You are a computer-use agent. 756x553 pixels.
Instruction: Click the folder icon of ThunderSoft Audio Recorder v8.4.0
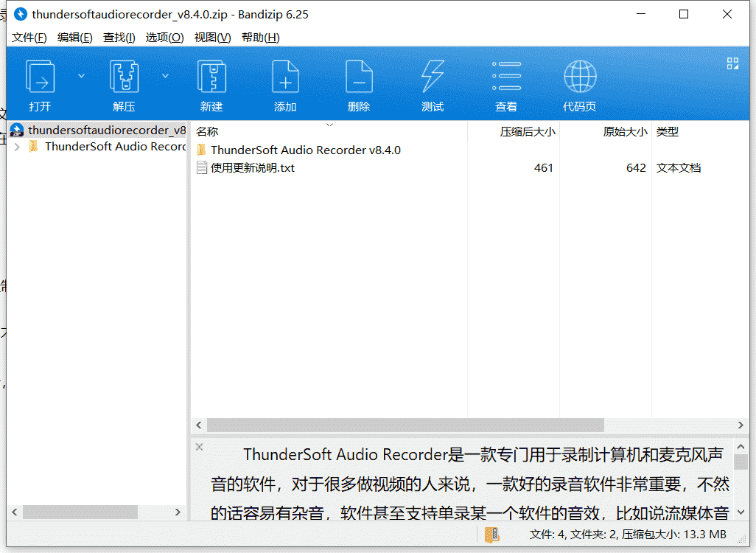202,150
